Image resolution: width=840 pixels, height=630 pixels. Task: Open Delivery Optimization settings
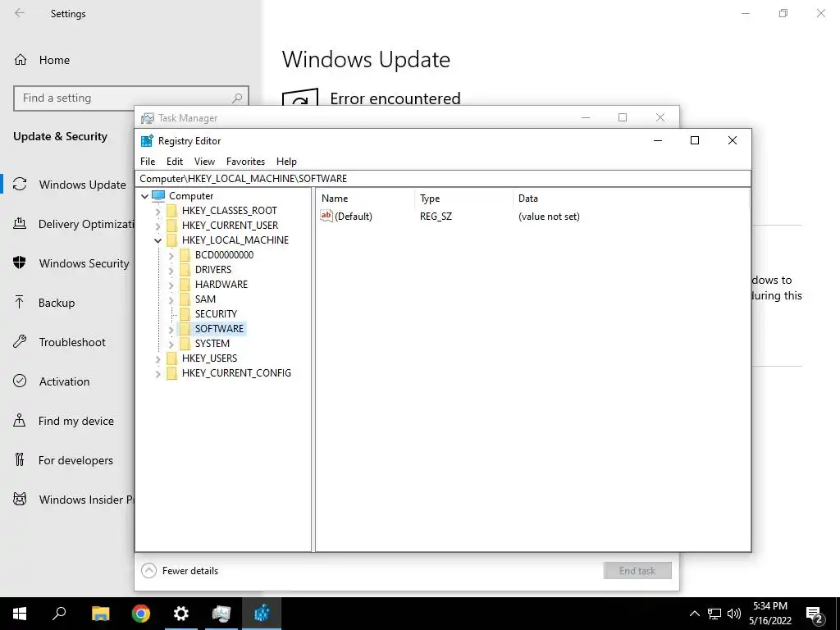(85, 224)
